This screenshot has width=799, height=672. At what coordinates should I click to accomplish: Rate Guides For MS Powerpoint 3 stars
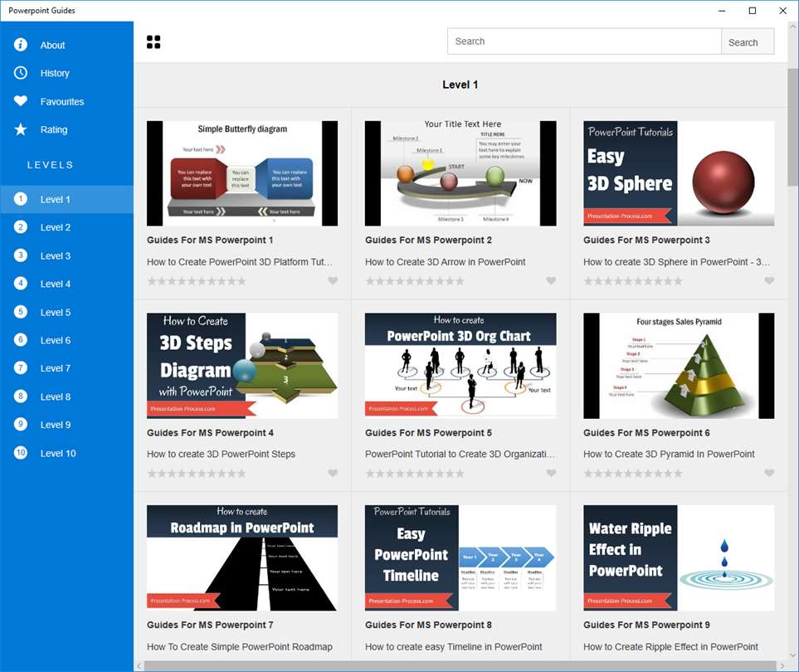tap(633, 280)
